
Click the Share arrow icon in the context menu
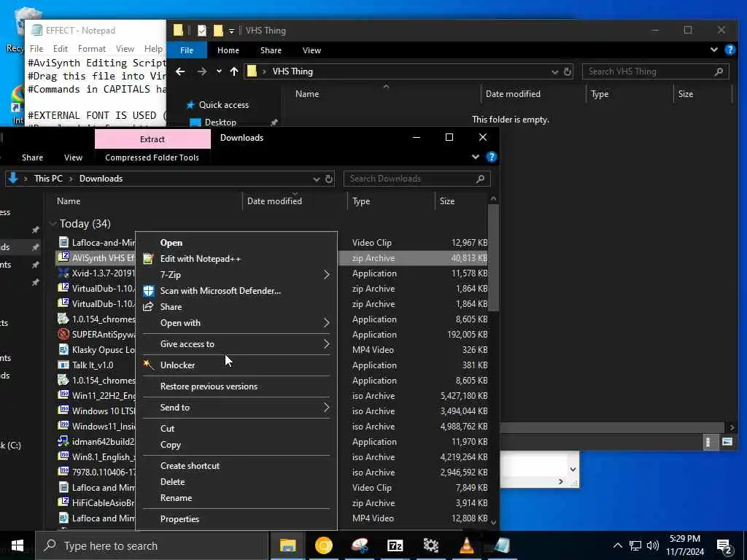click(x=148, y=307)
